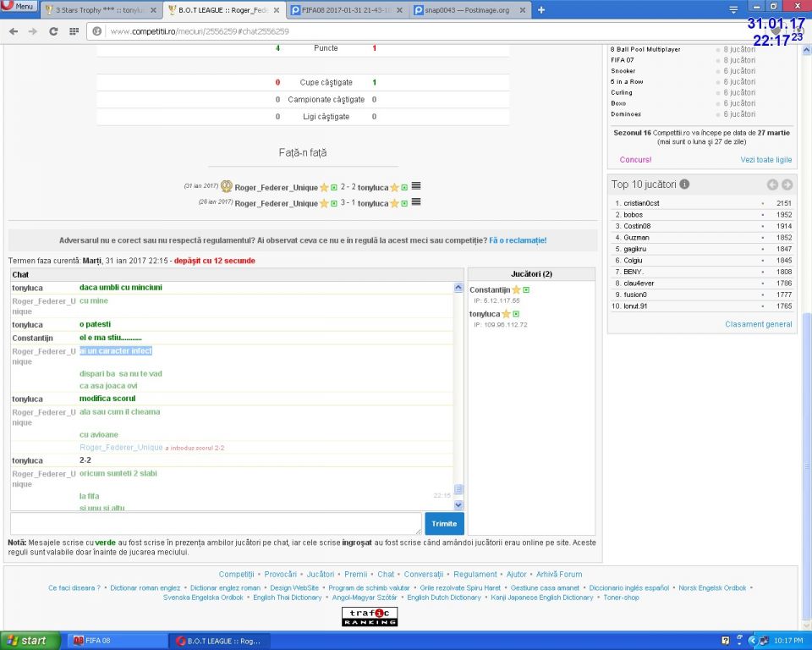Open new browser tab with plus button
Screen dimensions: 812x650
point(541,10)
